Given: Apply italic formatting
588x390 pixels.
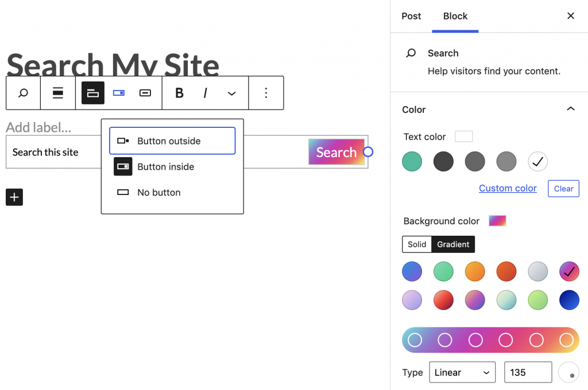Looking at the screenshot, I should point(205,93).
